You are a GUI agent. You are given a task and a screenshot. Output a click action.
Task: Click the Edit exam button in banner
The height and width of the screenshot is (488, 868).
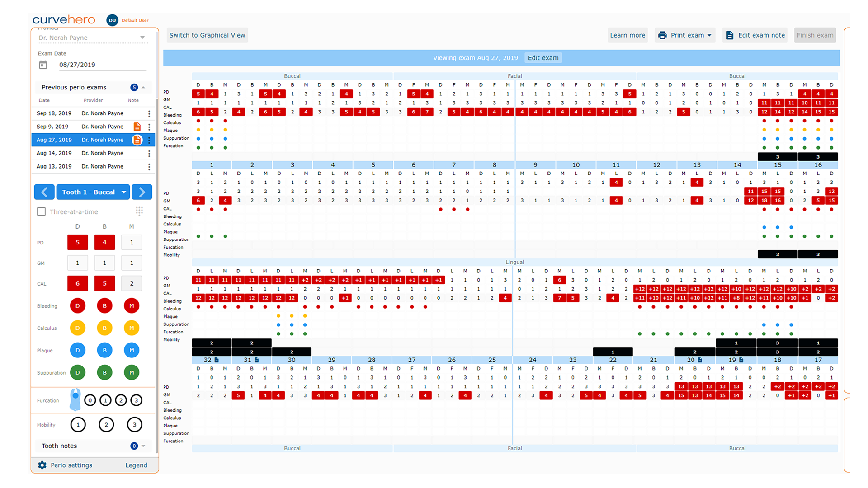(x=543, y=58)
